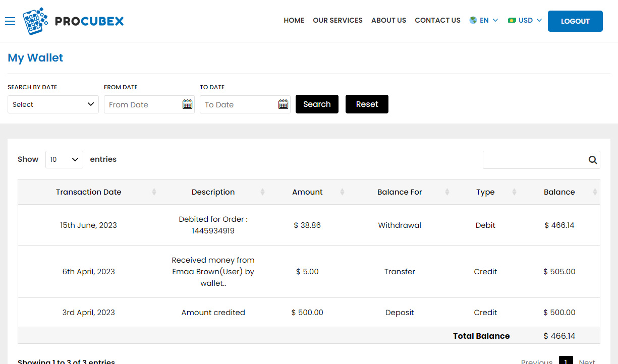Click the Description column header

point(213,192)
